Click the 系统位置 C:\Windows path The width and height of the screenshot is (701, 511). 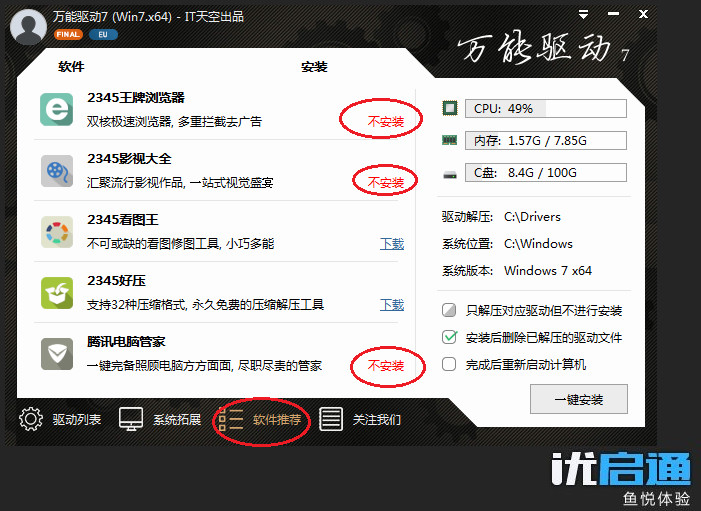click(538, 244)
